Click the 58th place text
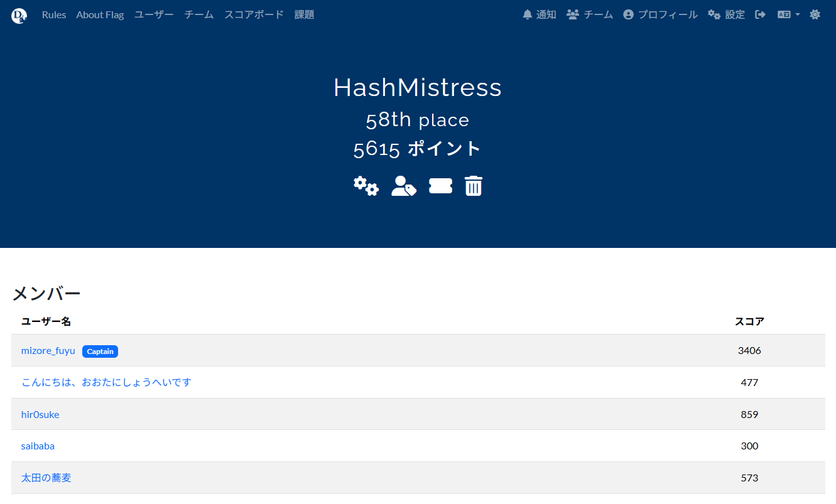 pyautogui.click(x=418, y=120)
